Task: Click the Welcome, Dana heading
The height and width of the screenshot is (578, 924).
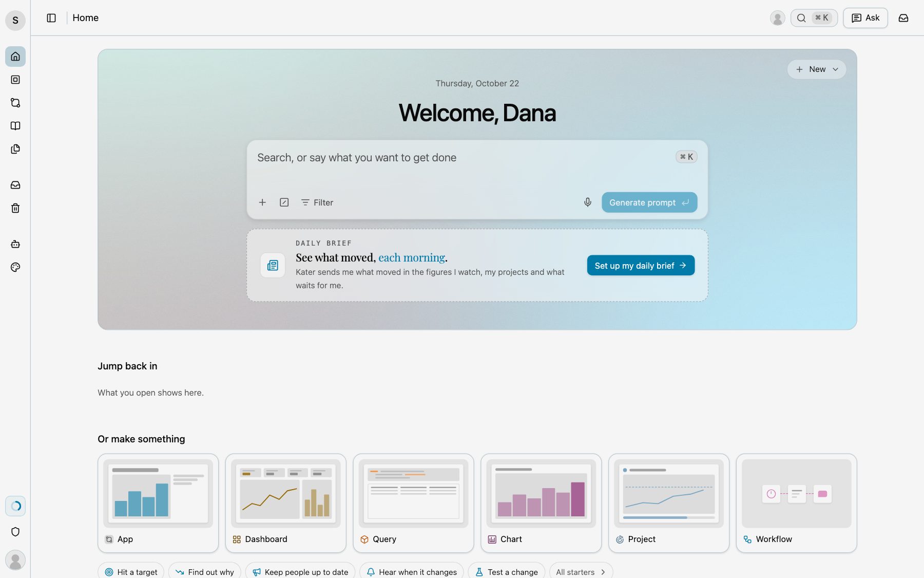Action: tap(477, 113)
